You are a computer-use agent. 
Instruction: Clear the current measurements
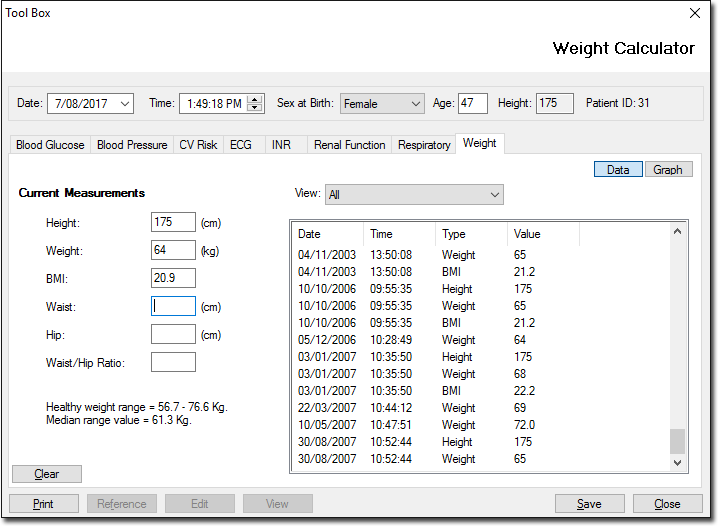click(47, 474)
